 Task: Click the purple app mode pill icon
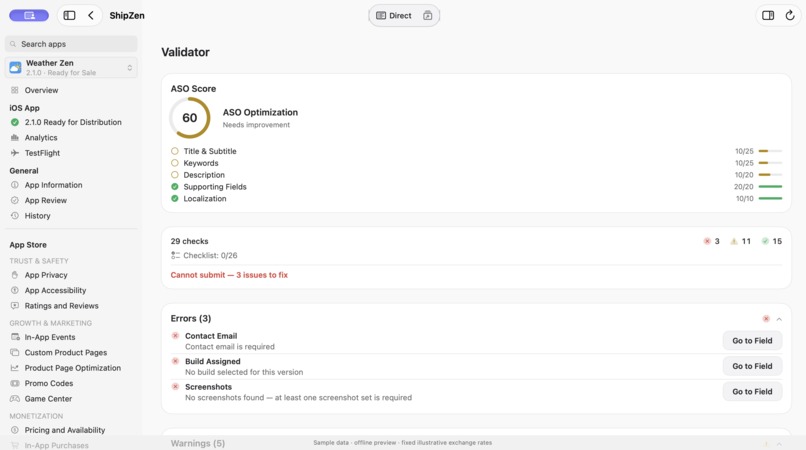(29, 15)
